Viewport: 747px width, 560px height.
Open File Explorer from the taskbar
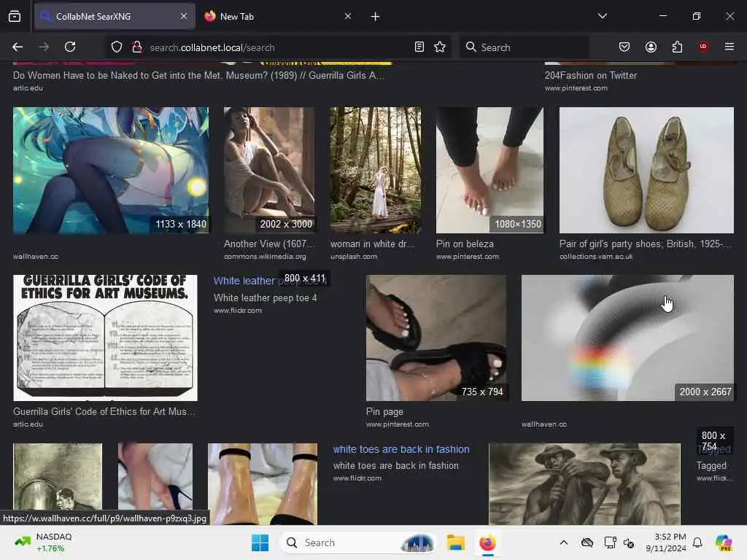tap(455, 542)
